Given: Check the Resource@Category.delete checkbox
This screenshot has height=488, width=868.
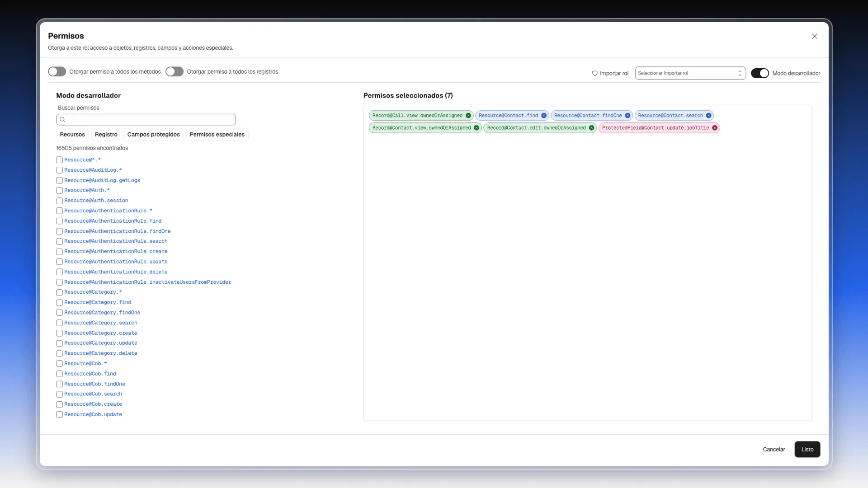Looking at the screenshot, I should pyautogui.click(x=59, y=353).
